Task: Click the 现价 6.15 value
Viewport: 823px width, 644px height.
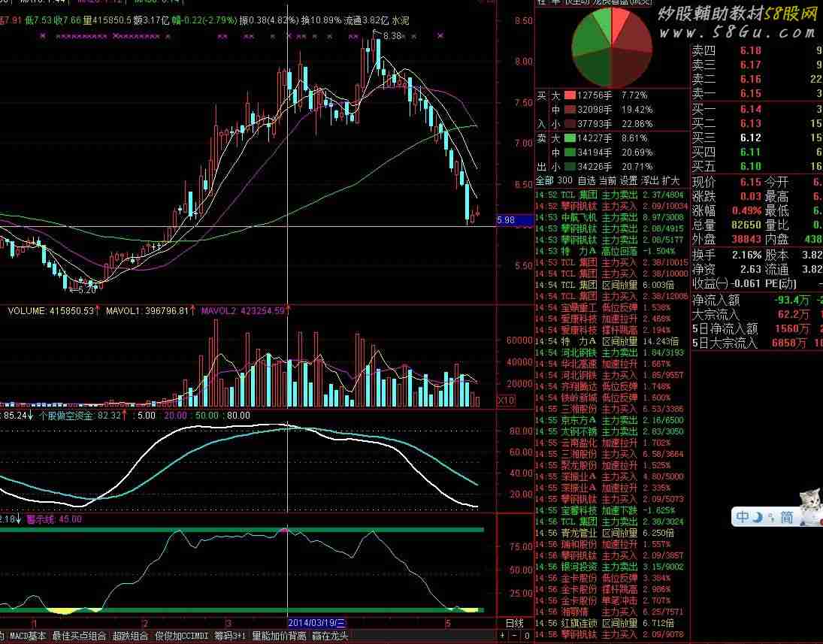Action: (750, 182)
